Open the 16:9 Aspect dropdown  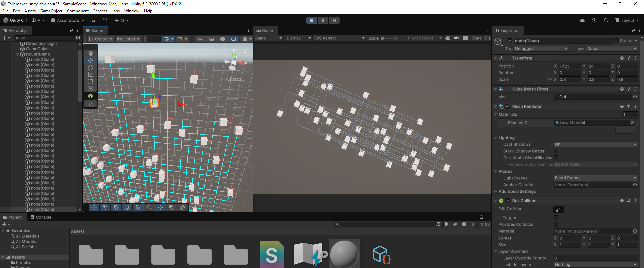pos(339,38)
